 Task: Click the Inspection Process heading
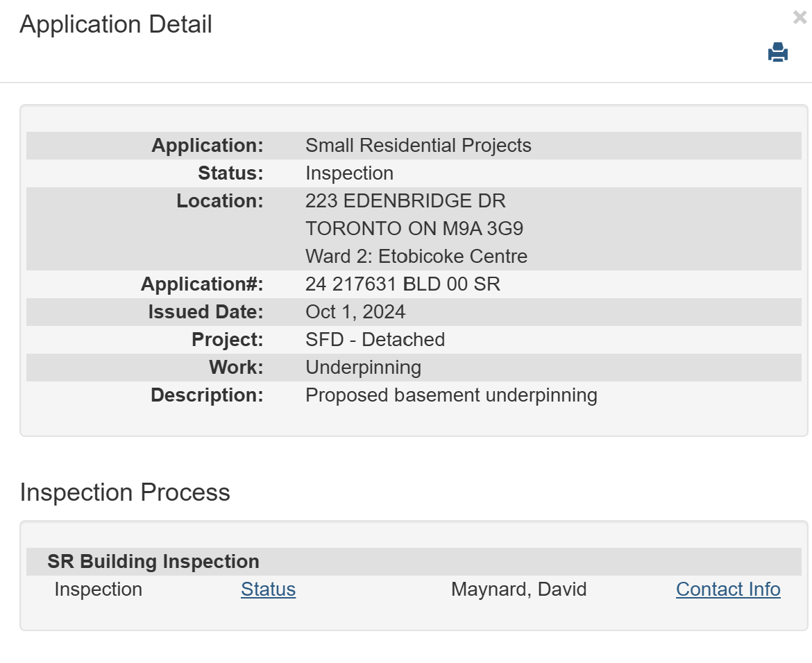pos(125,492)
